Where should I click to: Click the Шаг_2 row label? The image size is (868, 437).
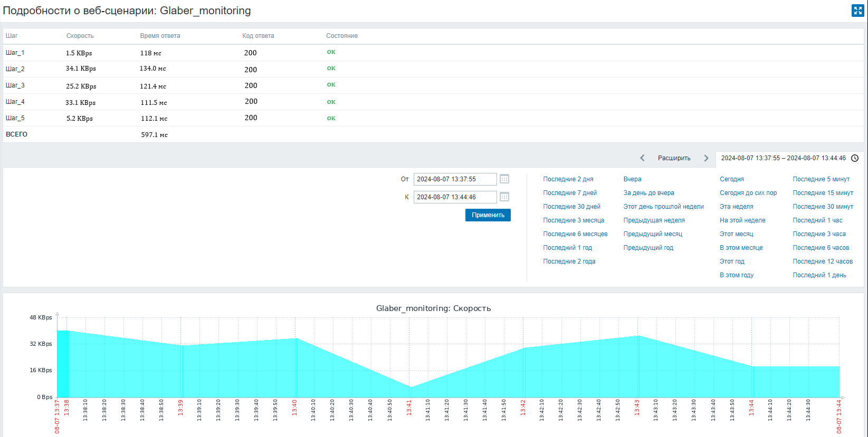click(15, 69)
